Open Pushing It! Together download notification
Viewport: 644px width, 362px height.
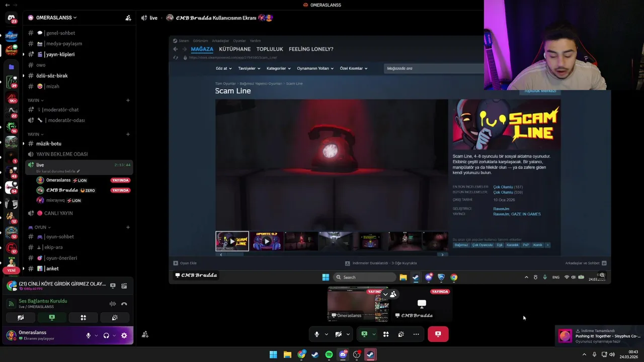tap(600, 336)
